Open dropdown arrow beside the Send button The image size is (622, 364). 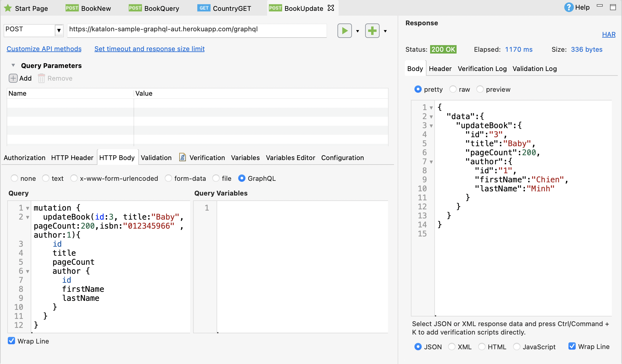coord(358,31)
